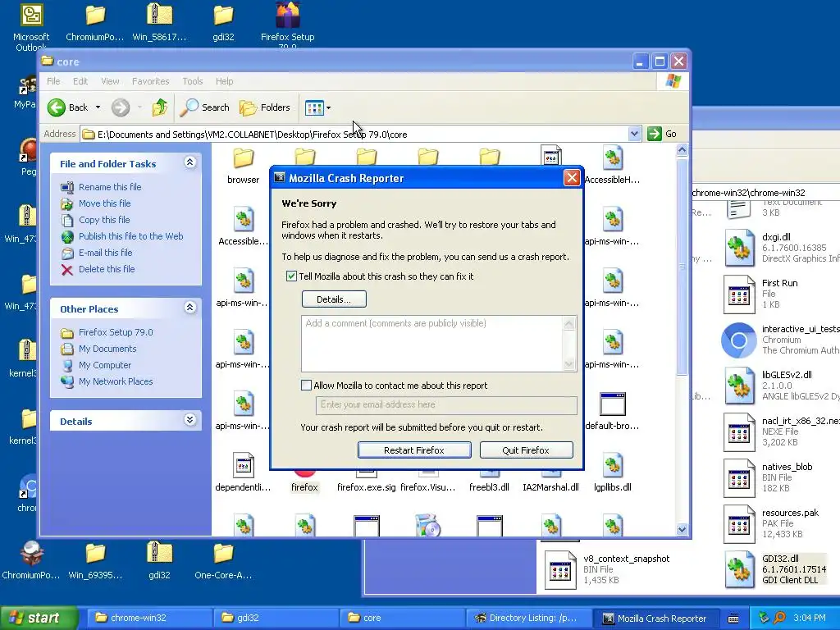Select libGLESv2.dll icon in chrome-win32 window
Screen dimensions: 840x630
point(739,386)
